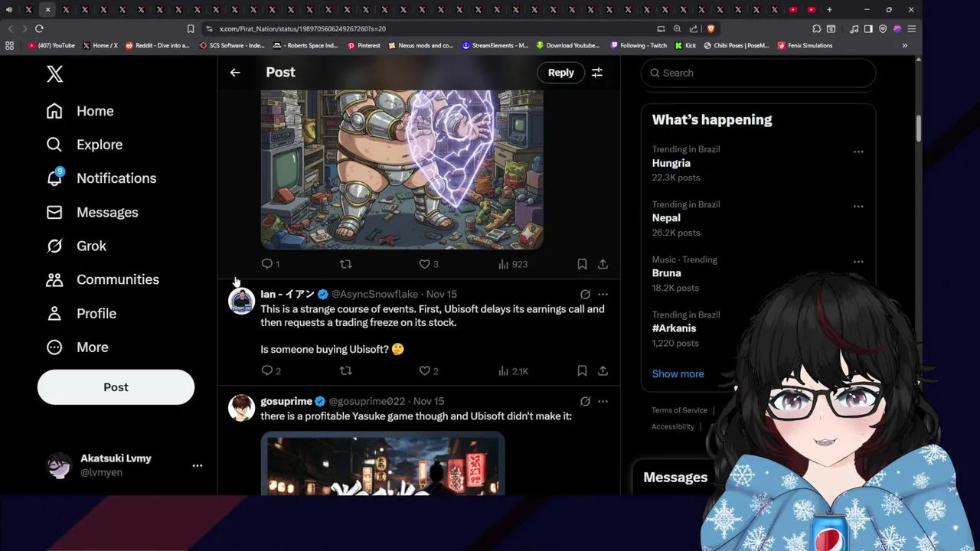
Task: Open more options for Bruna trend
Action: (x=858, y=262)
